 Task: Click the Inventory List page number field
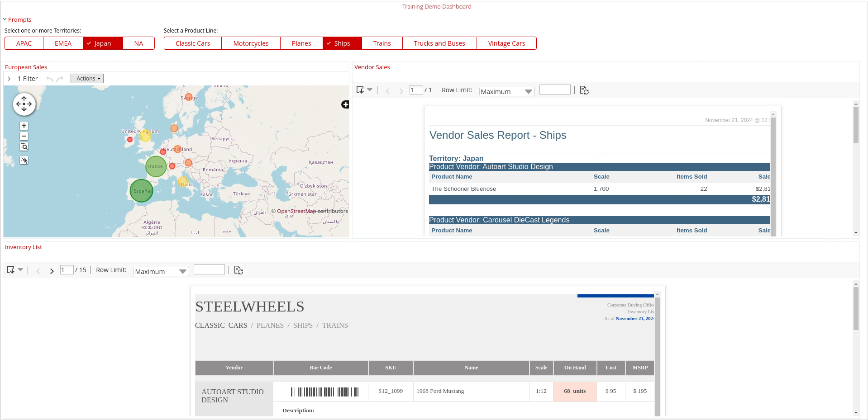point(67,270)
